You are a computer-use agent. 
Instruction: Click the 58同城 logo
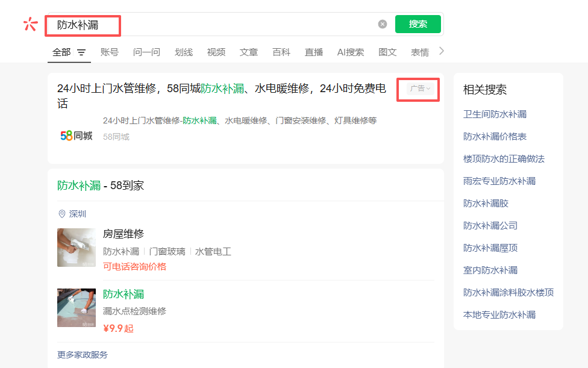77,136
